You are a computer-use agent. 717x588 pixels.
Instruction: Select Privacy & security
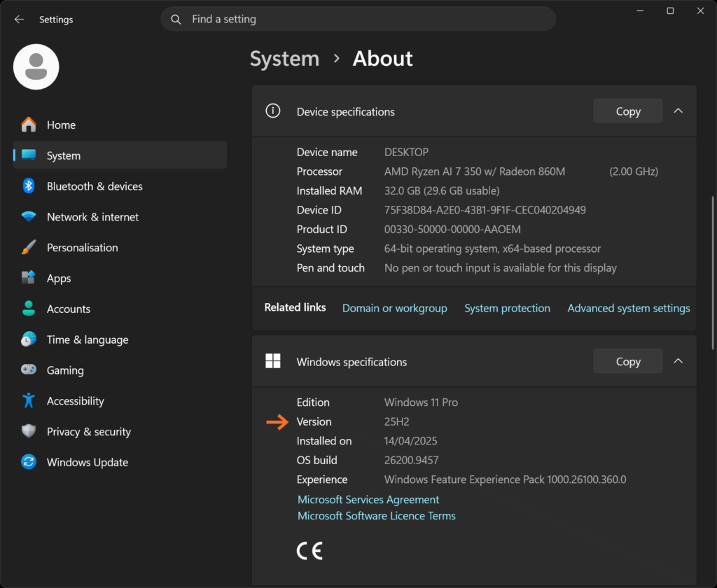[x=120, y=431]
